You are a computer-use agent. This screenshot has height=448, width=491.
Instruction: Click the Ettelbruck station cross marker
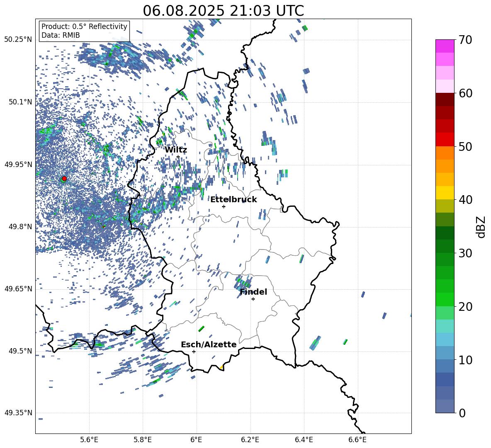point(224,206)
